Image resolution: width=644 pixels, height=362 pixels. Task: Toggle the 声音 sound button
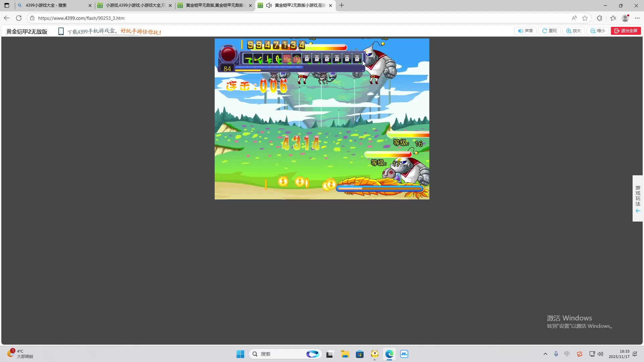coord(525,31)
